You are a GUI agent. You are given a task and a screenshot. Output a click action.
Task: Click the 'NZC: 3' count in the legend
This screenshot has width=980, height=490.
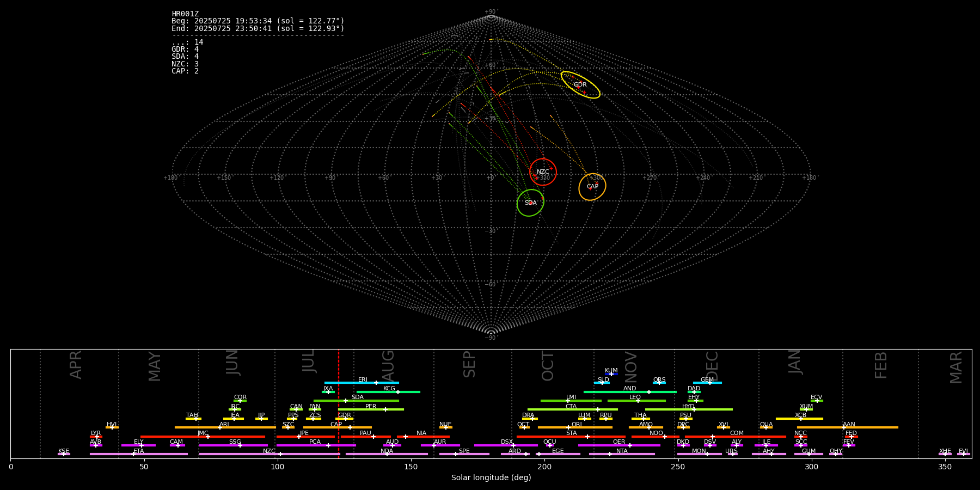[x=185, y=64]
